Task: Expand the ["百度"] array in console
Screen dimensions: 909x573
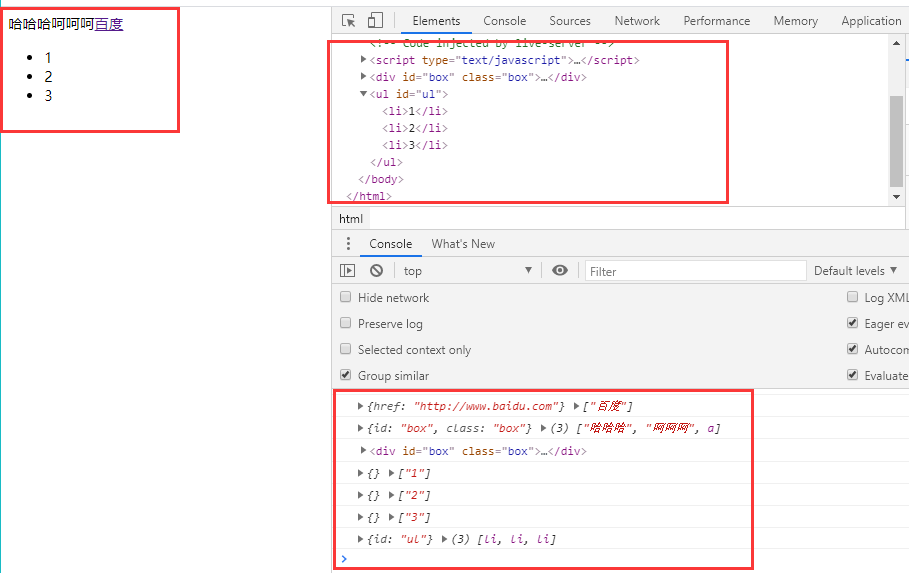Action: (x=576, y=406)
